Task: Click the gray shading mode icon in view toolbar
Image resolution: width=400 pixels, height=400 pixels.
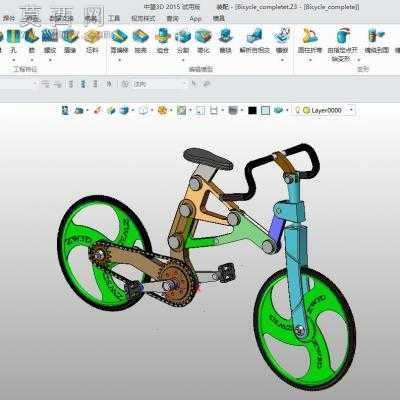Action: [x=233, y=110]
